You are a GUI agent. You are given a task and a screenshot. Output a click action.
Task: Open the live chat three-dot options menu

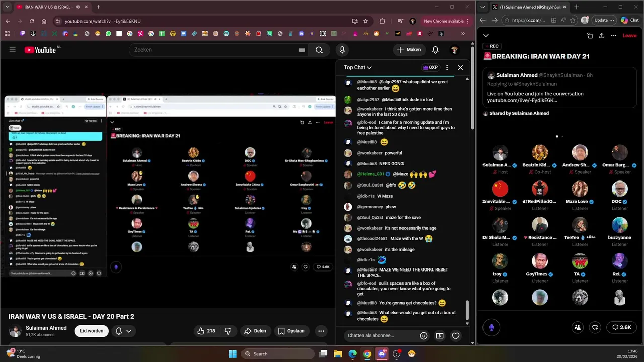tap(447, 67)
